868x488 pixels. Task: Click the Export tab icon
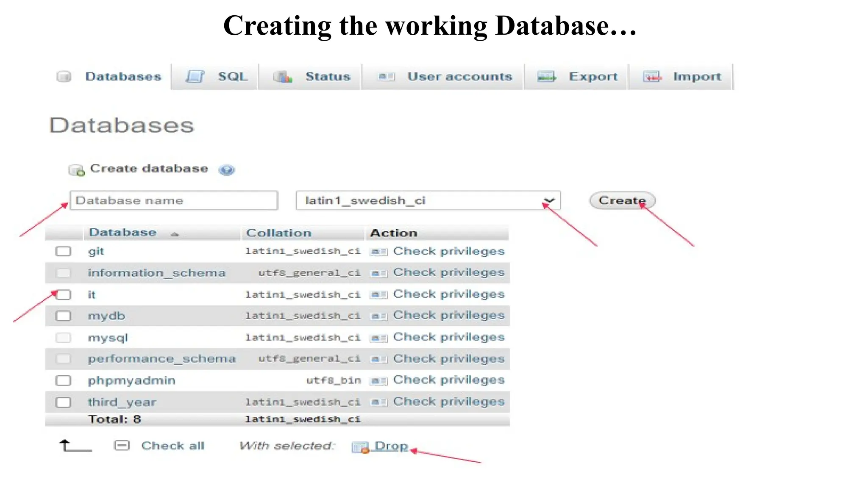tap(547, 77)
